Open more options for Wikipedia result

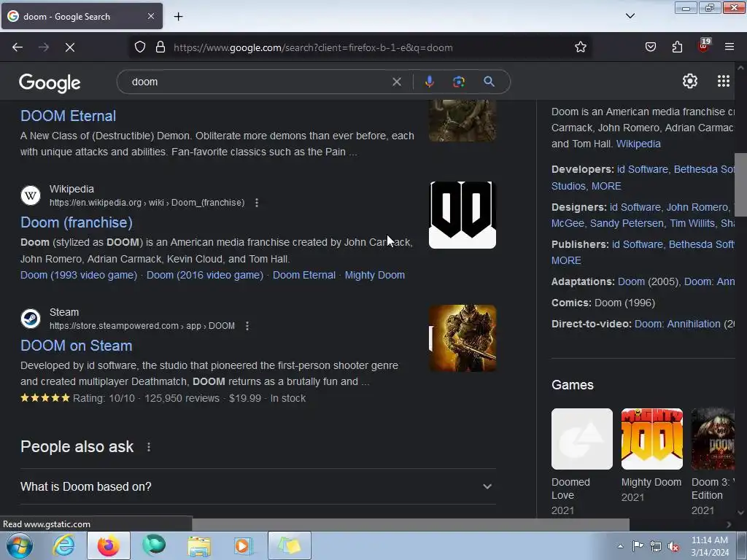pos(257,203)
